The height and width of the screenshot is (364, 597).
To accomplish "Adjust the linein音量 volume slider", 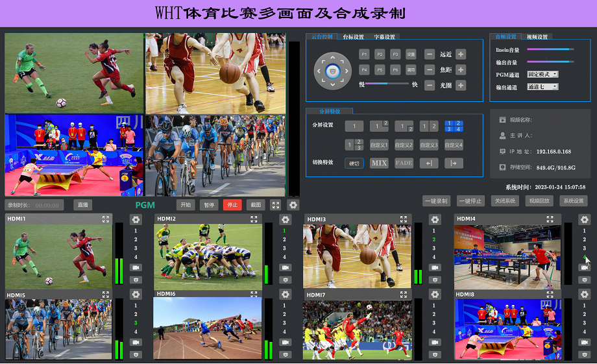I will (550, 49).
